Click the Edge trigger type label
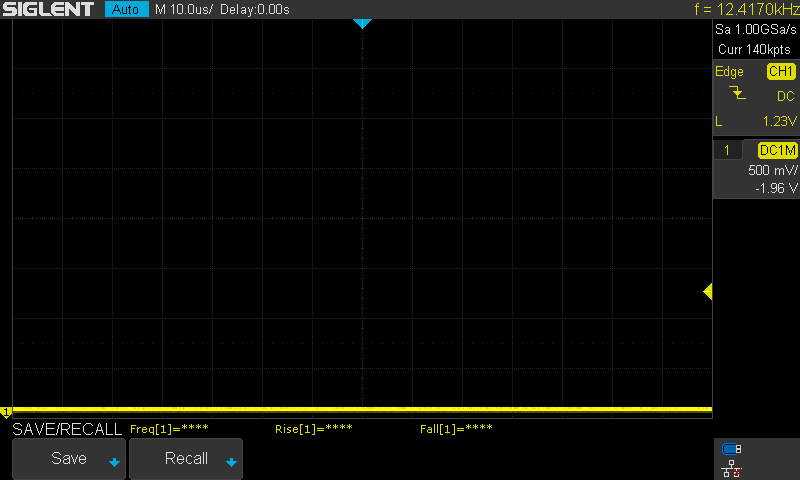 (729, 72)
